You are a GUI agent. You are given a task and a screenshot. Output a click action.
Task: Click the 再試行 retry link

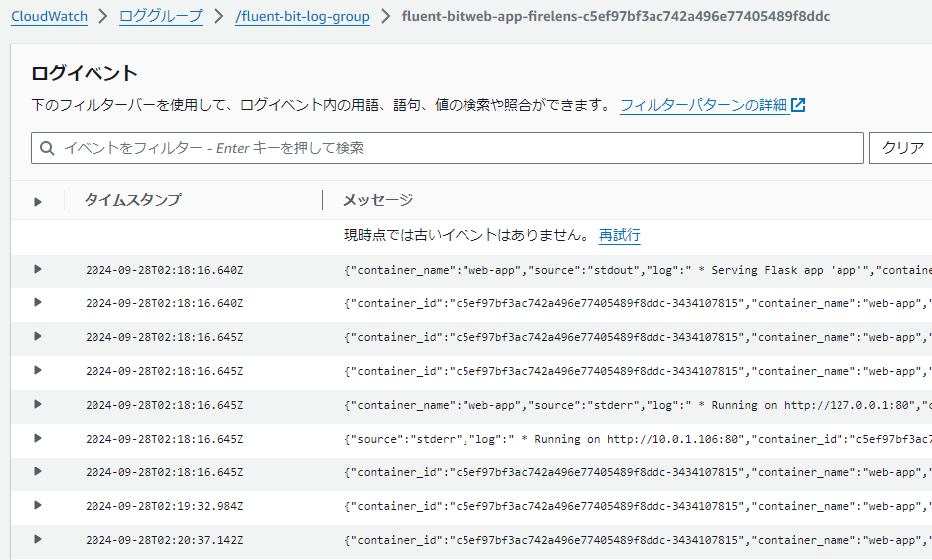pyautogui.click(x=619, y=235)
